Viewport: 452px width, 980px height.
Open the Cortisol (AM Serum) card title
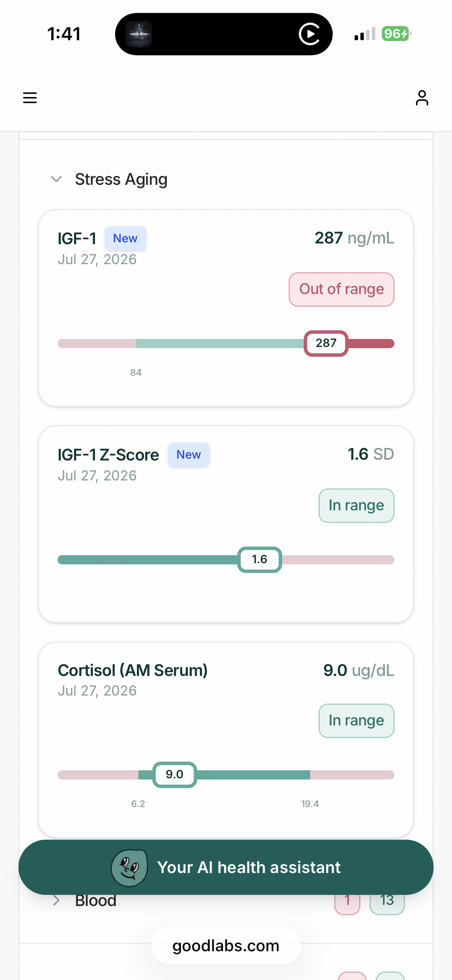(133, 671)
